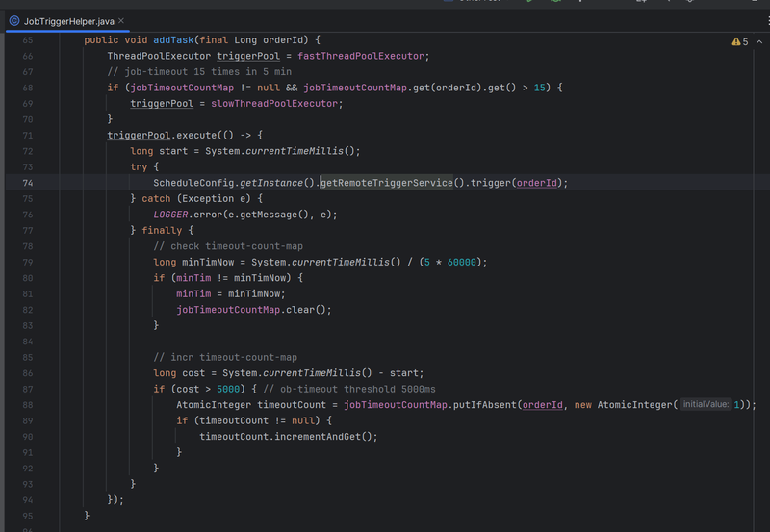
Task: Click the catch keyword on line 75
Action: 156,199
